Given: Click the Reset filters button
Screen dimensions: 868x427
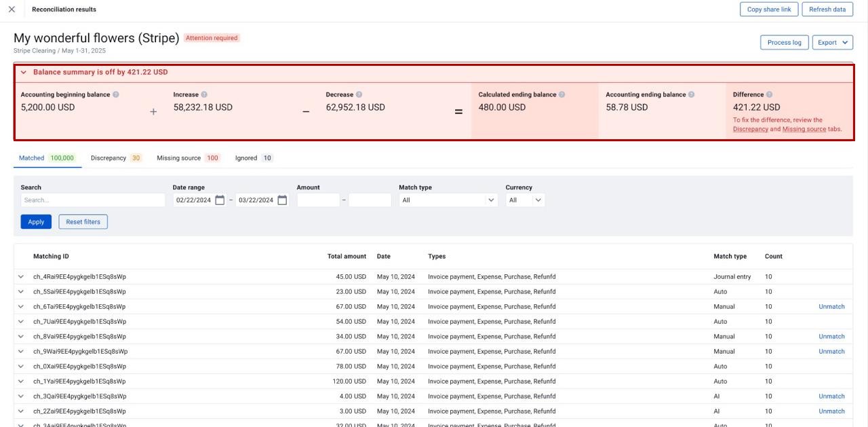Looking at the screenshot, I should [83, 222].
